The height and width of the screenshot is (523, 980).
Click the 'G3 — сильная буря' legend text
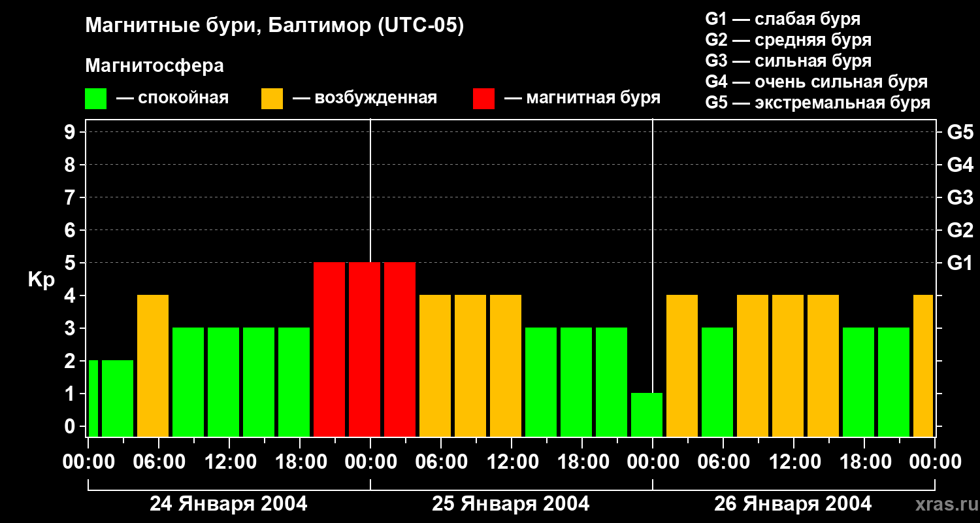pyautogui.click(x=788, y=61)
